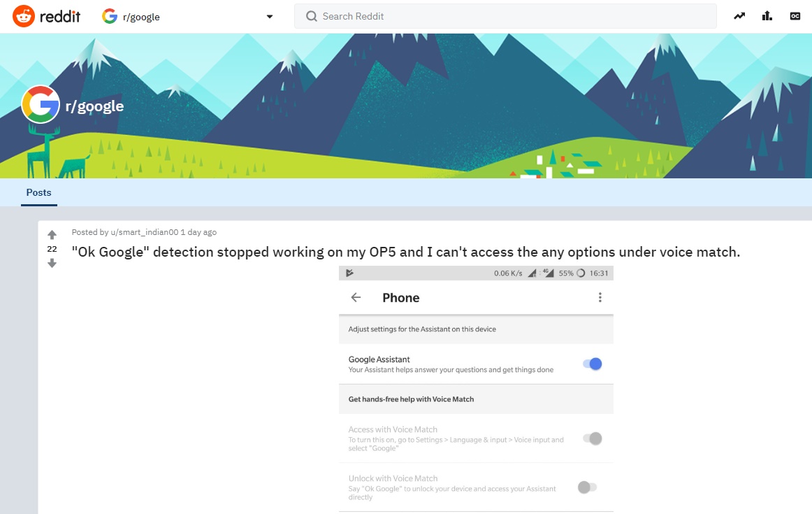This screenshot has height=514, width=812.
Task: Click the '16:31' clock in phone status bar
Action: 599,273
